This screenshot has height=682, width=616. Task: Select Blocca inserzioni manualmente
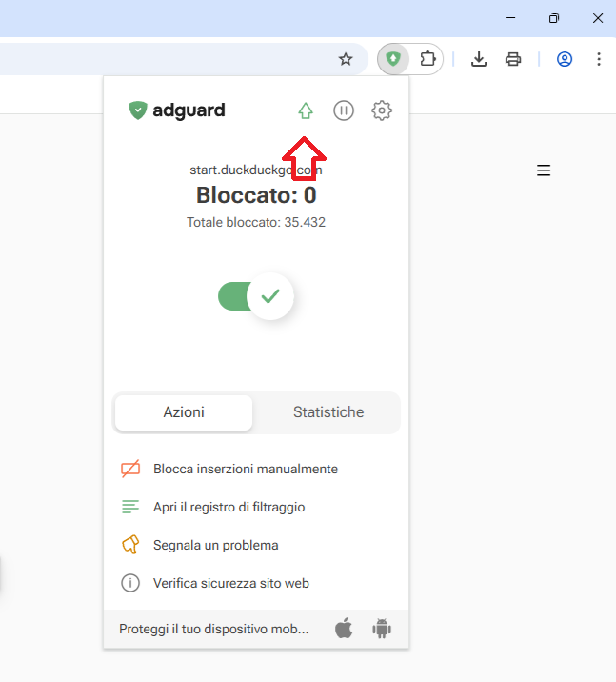click(246, 469)
